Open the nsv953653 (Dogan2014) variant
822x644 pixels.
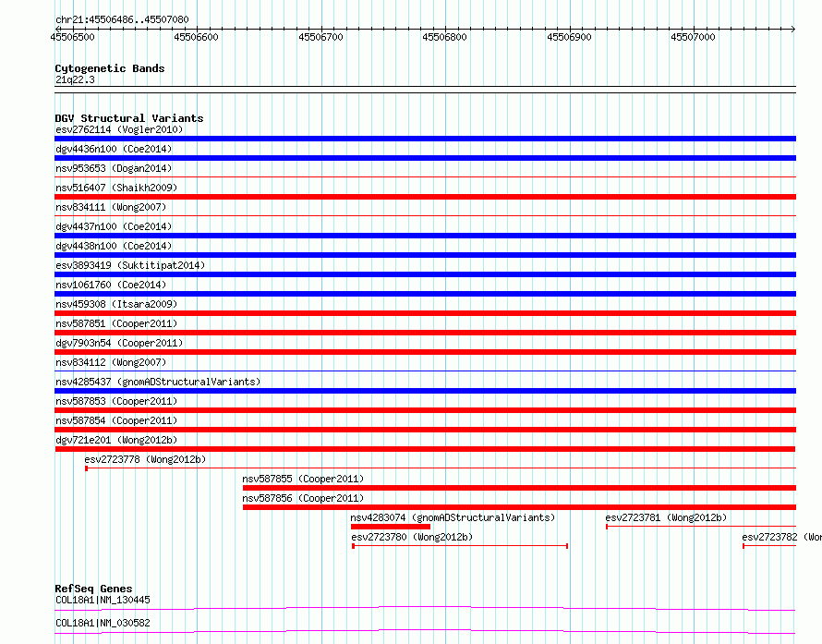(x=114, y=168)
